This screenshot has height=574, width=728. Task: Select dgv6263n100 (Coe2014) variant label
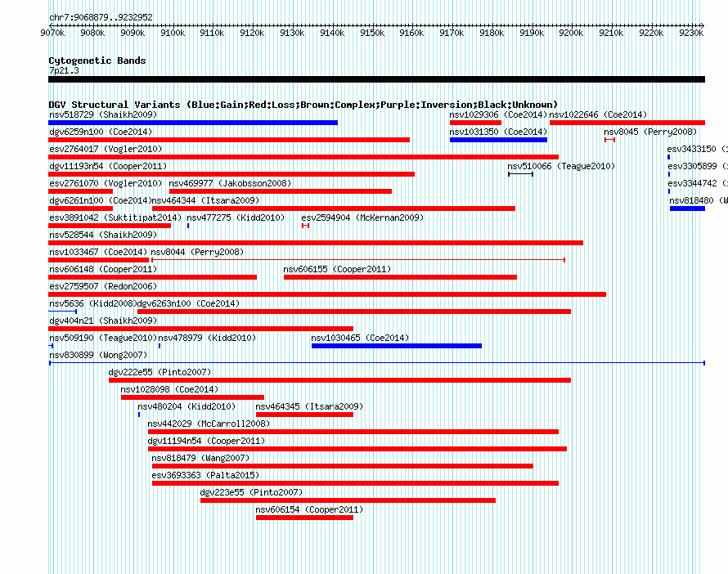pos(188,303)
